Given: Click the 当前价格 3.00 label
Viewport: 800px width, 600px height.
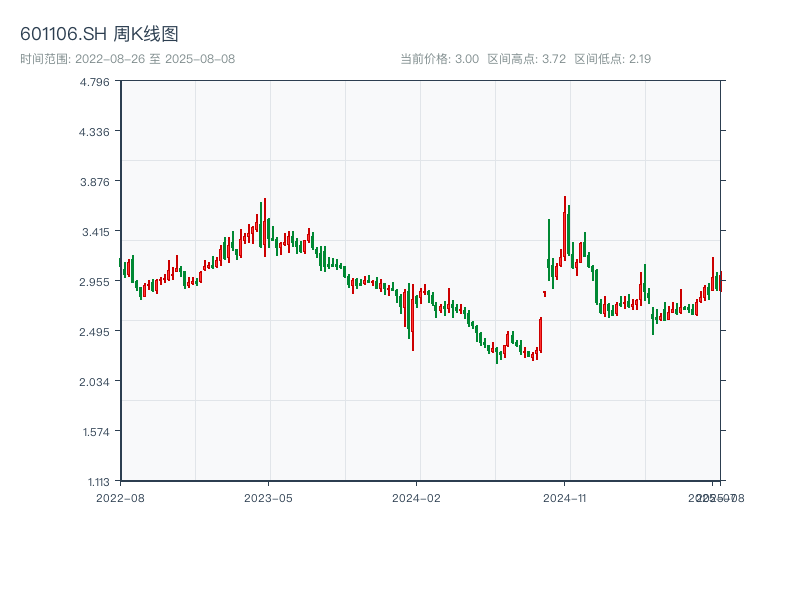Looking at the screenshot, I should coord(439,59).
